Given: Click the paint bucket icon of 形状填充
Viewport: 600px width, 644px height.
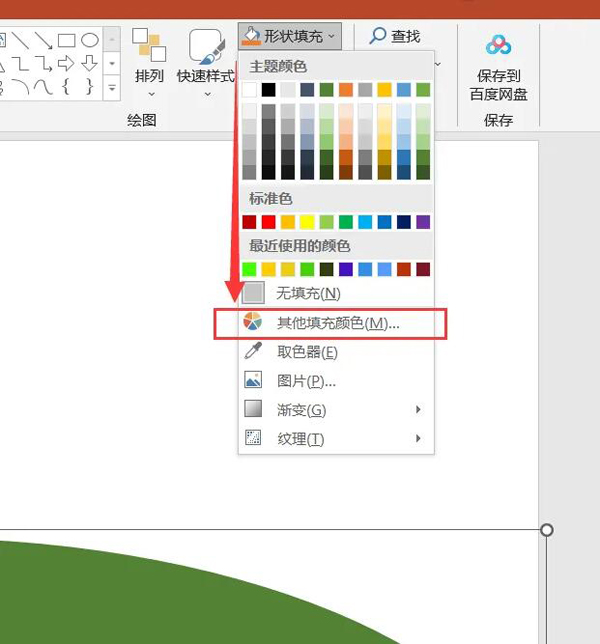Looking at the screenshot, I should pyautogui.click(x=251, y=35).
